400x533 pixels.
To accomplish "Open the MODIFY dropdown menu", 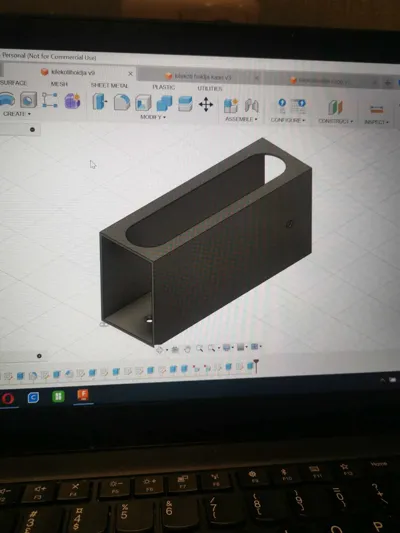I will click(x=153, y=117).
